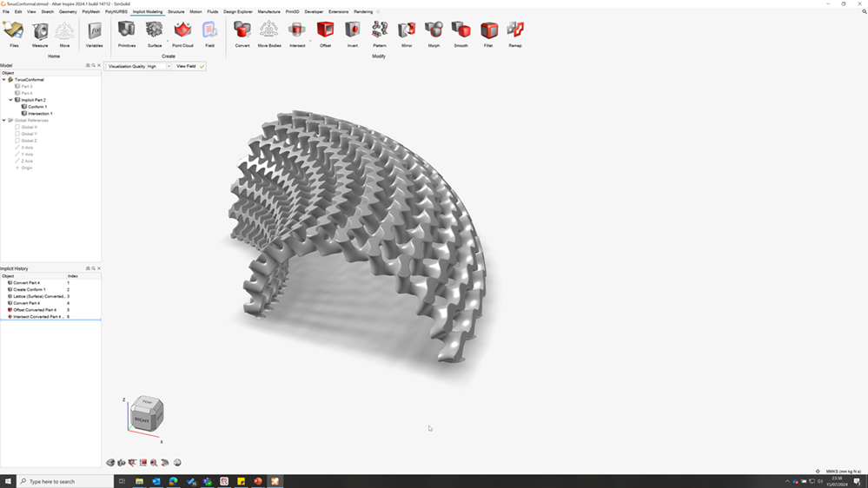Image resolution: width=868 pixels, height=488 pixels.
Task: Toggle visibility of Global X plane
Action: pos(17,128)
